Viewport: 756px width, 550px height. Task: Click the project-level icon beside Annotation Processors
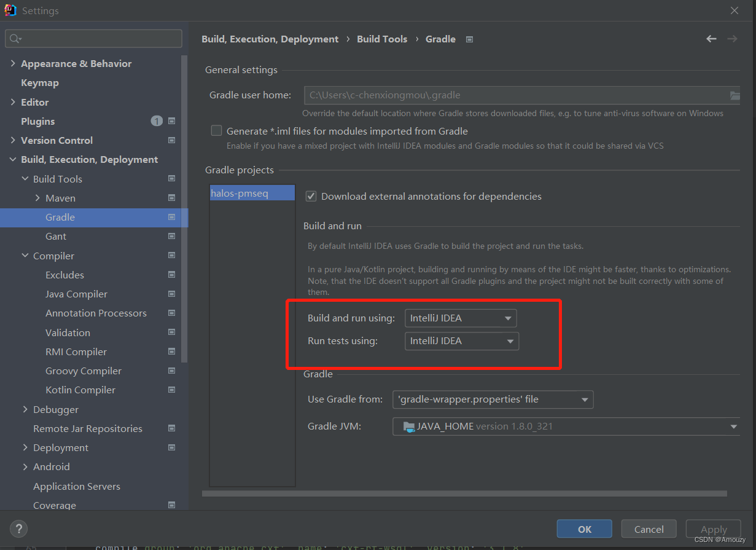(x=172, y=313)
